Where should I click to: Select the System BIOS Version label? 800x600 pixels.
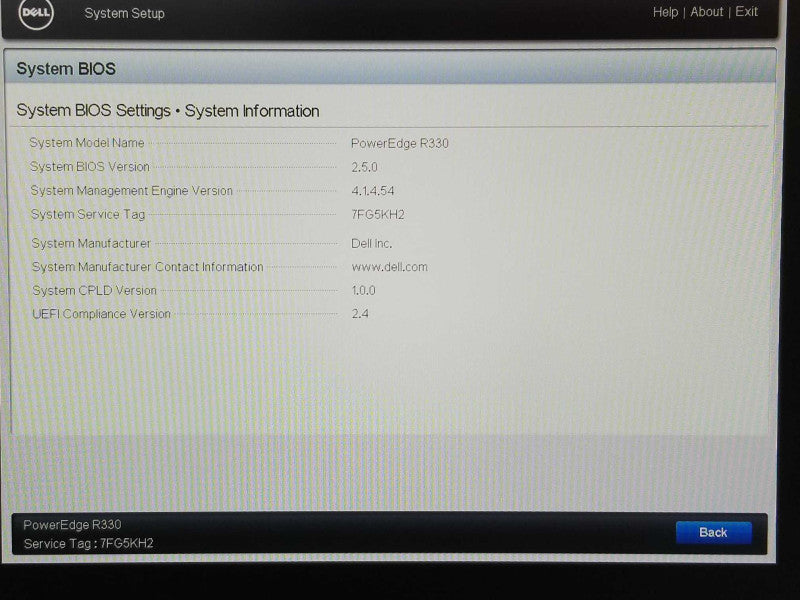click(90, 166)
